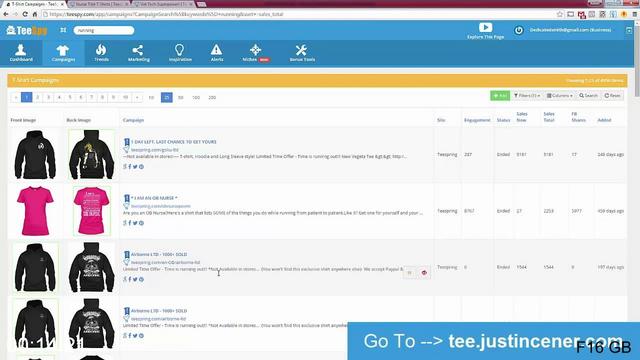Click the green Add button
Screen dimensions: 640x360
pos(500,96)
